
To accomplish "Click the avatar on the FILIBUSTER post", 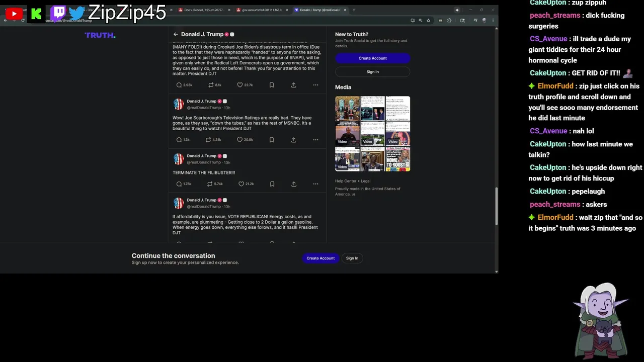I will click(x=179, y=159).
